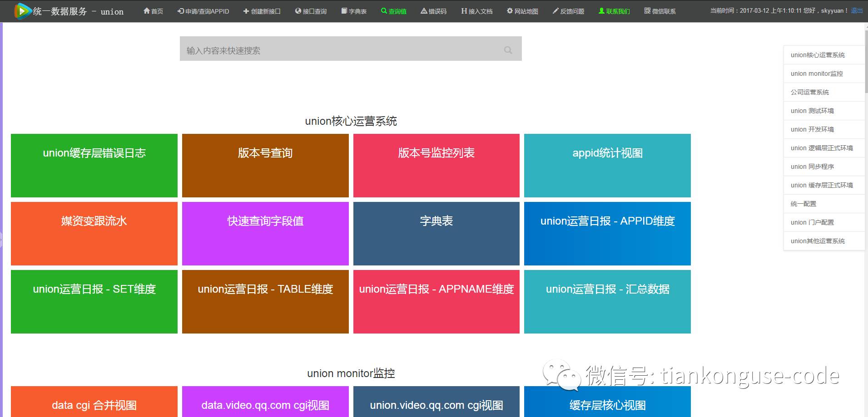Go to 接口查询 navigation item
The height and width of the screenshot is (417, 868).
311,11
